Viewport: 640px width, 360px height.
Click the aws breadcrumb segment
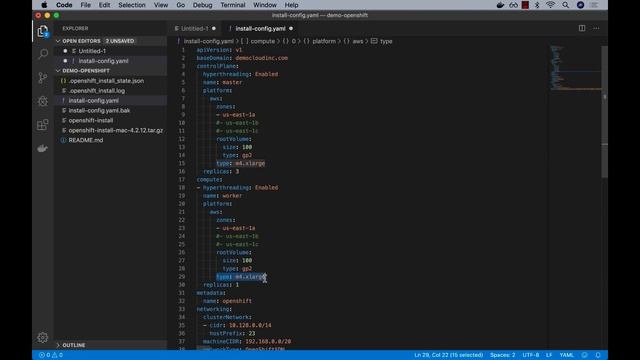tap(358, 41)
